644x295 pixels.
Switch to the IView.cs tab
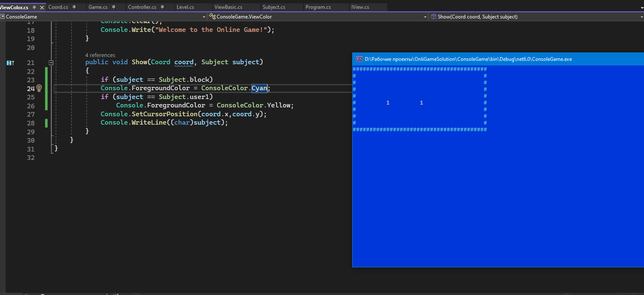click(360, 7)
